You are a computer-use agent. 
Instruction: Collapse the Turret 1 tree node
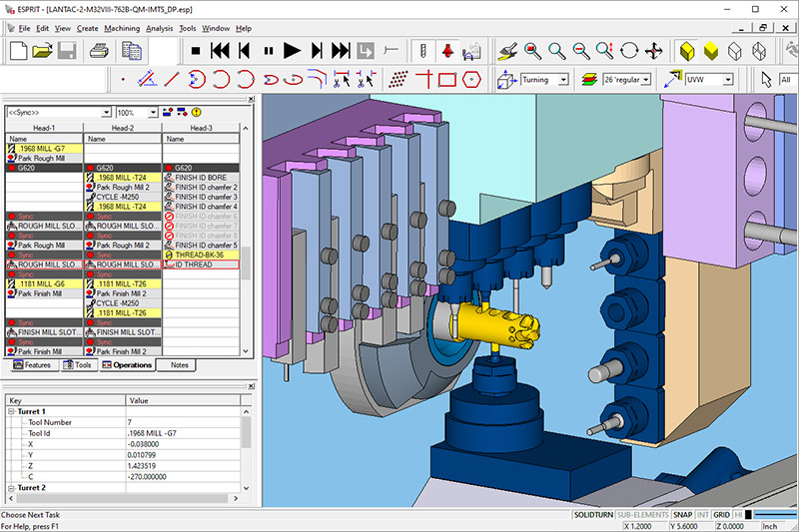(x=11, y=411)
